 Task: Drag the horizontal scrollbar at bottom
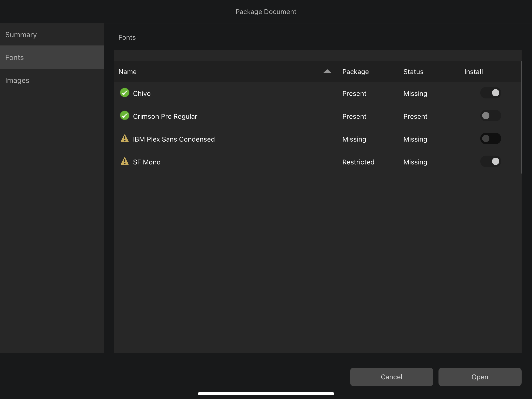coord(266,393)
